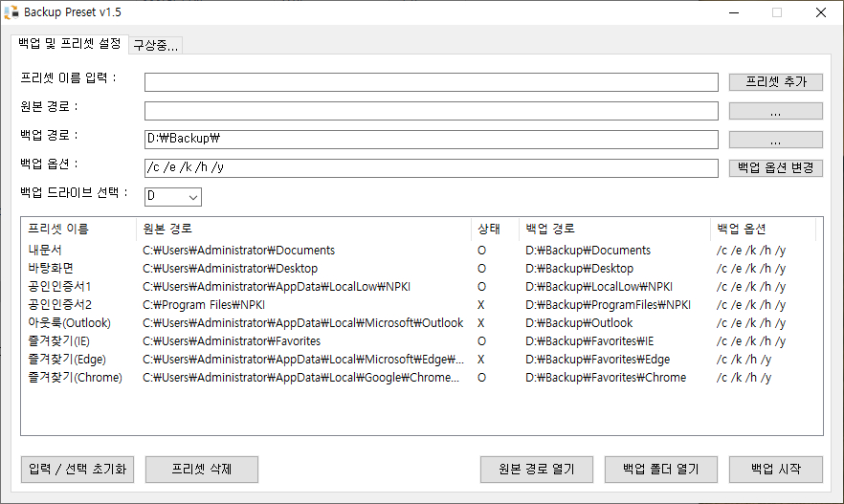
Task: Minimize the Backup Preset window
Action: [734, 12]
